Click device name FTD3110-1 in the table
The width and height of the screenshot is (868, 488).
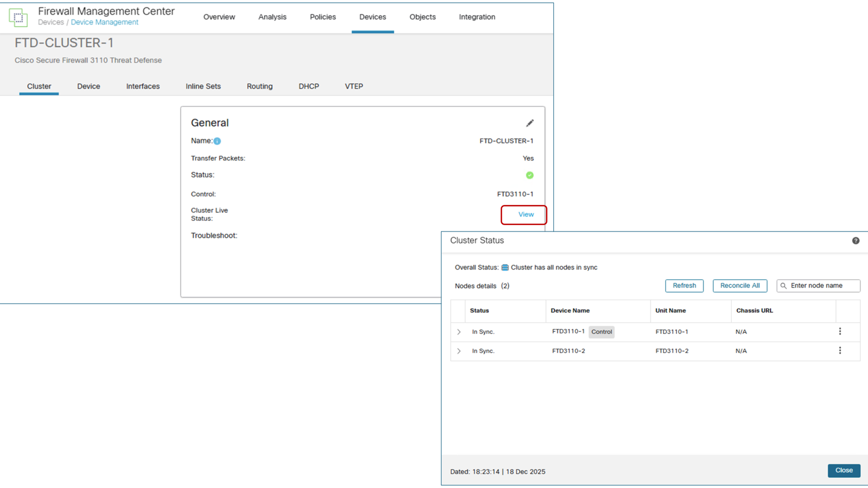point(569,331)
